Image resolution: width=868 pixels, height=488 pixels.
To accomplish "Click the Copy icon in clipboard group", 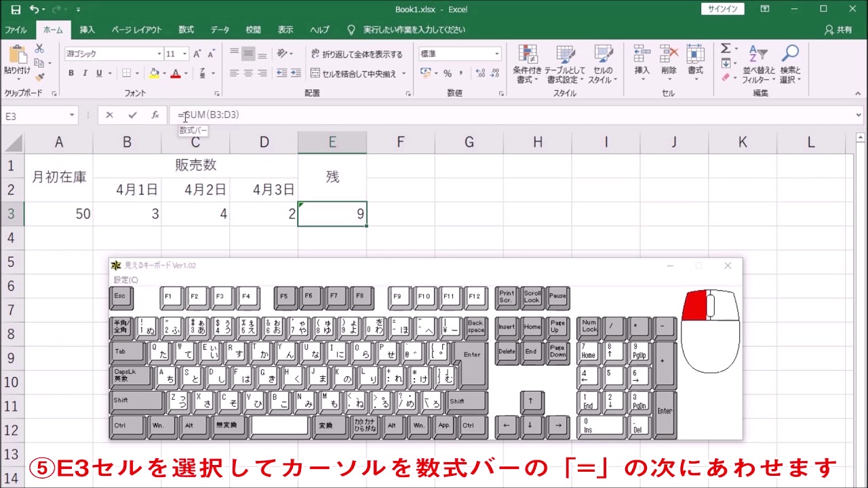I will [39, 63].
